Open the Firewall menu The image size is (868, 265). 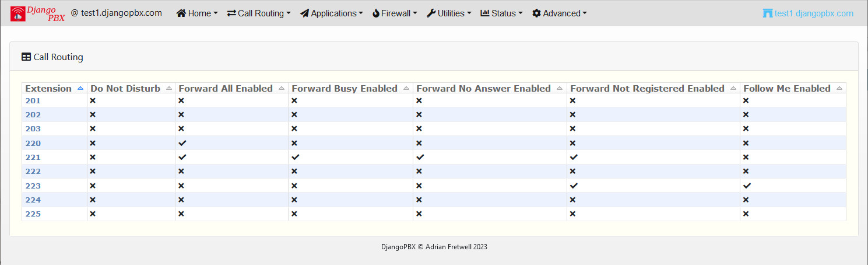[x=395, y=13]
